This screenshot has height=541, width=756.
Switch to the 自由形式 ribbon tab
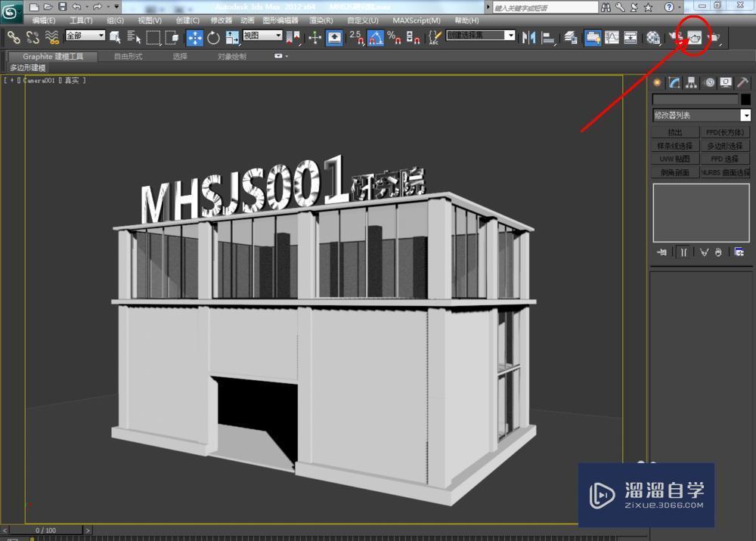tap(129, 55)
